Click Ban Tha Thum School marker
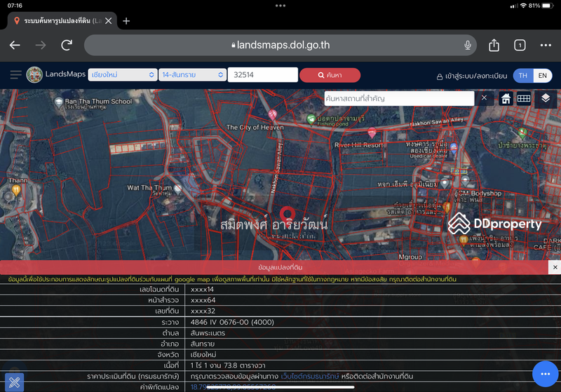 (x=59, y=102)
